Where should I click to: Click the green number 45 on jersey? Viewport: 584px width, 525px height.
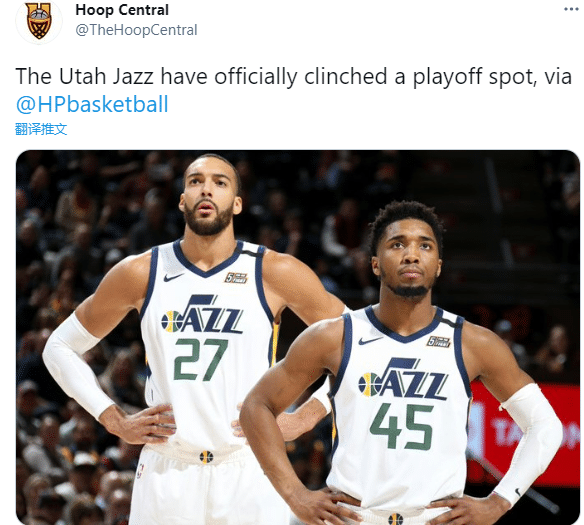(x=402, y=427)
